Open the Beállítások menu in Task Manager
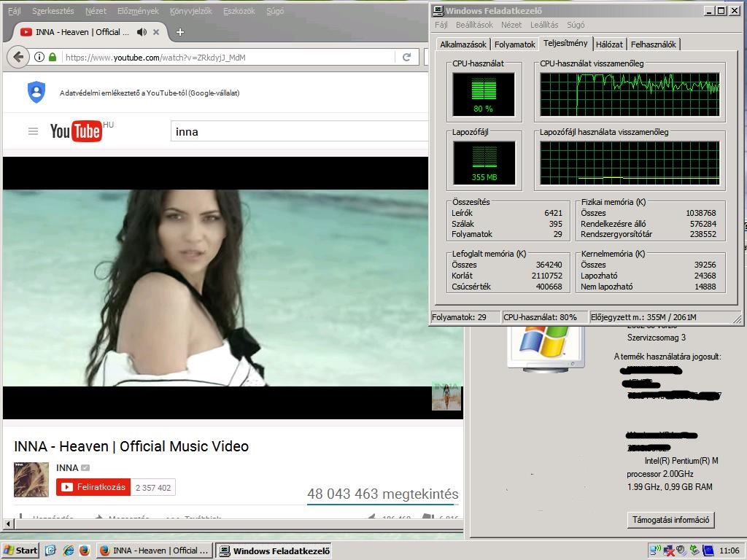Viewport: 747px width, 560px height. click(x=474, y=25)
